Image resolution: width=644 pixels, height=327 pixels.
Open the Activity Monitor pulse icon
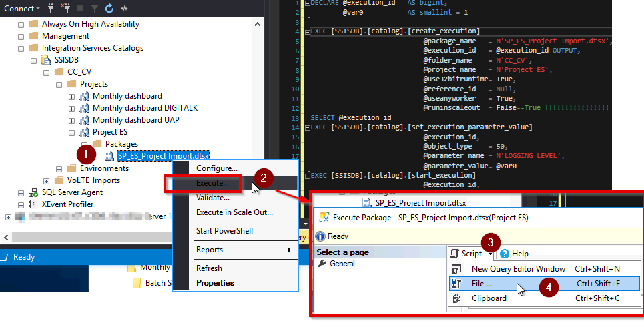tap(124, 8)
